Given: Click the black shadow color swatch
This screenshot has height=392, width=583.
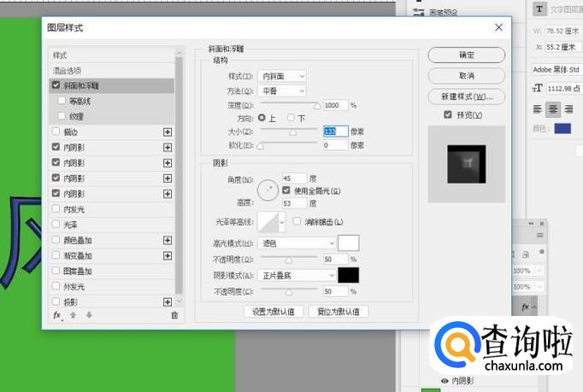Looking at the screenshot, I should click(x=349, y=275).
